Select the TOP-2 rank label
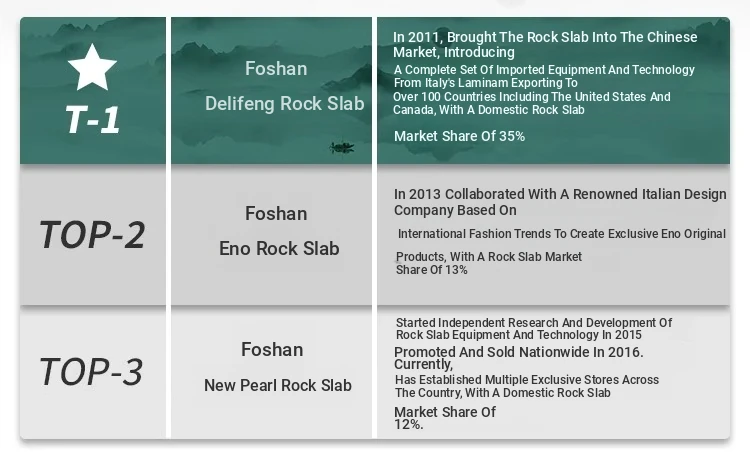This screenshot has width=750, height=460. 92,235
